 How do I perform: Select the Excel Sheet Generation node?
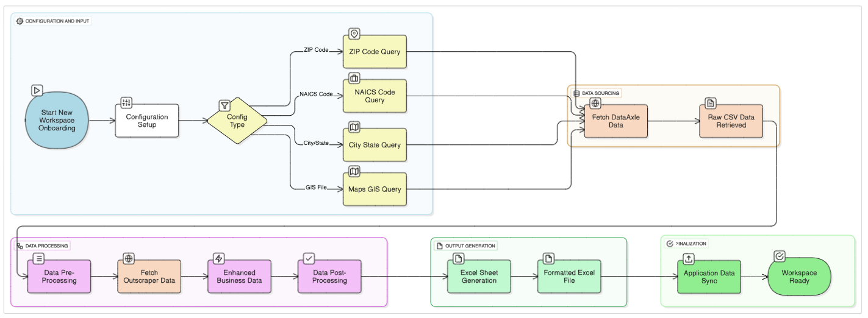(479, 277)
